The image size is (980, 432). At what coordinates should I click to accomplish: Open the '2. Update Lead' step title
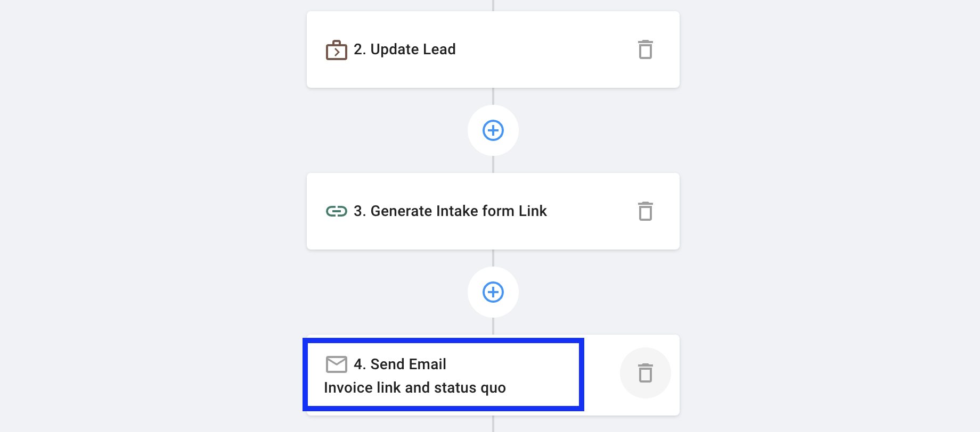click(x=404, y=49)
